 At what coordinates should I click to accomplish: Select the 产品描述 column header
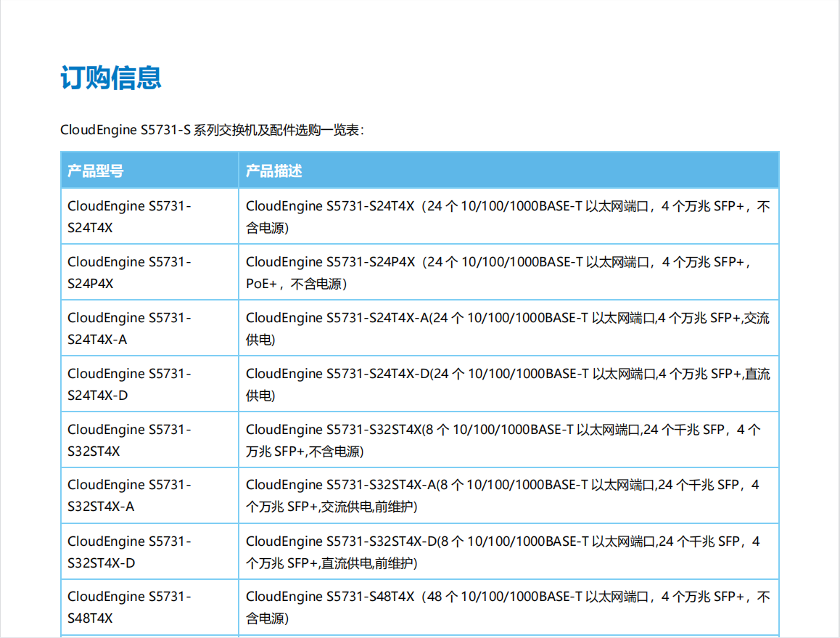[x=274, y=171]
